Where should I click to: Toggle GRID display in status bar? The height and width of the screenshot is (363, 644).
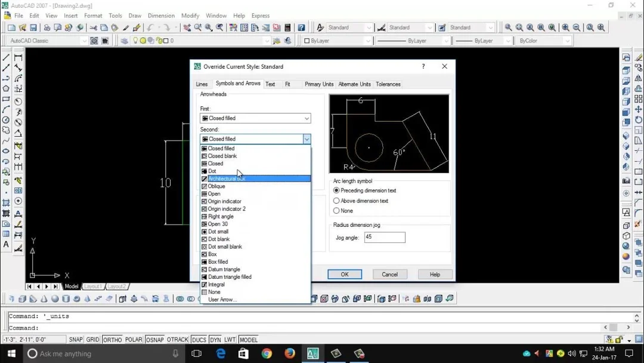pyautogui.click(x=92, y=340)
